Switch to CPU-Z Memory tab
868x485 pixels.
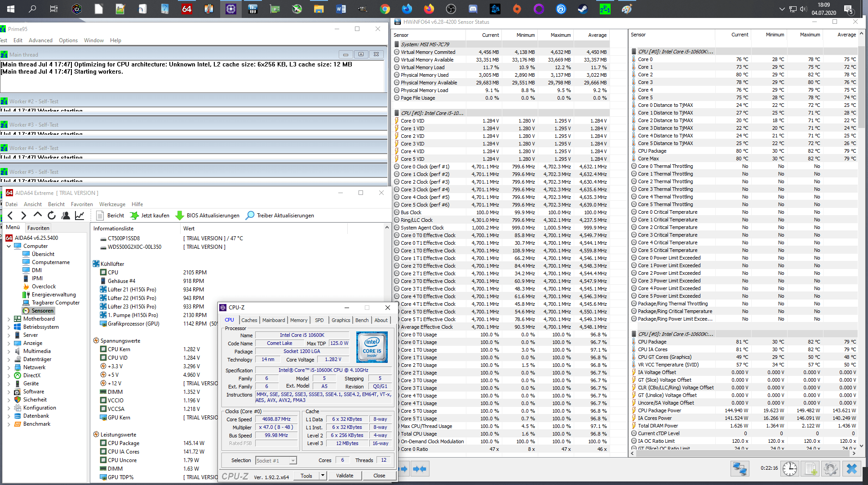[298, 320]
